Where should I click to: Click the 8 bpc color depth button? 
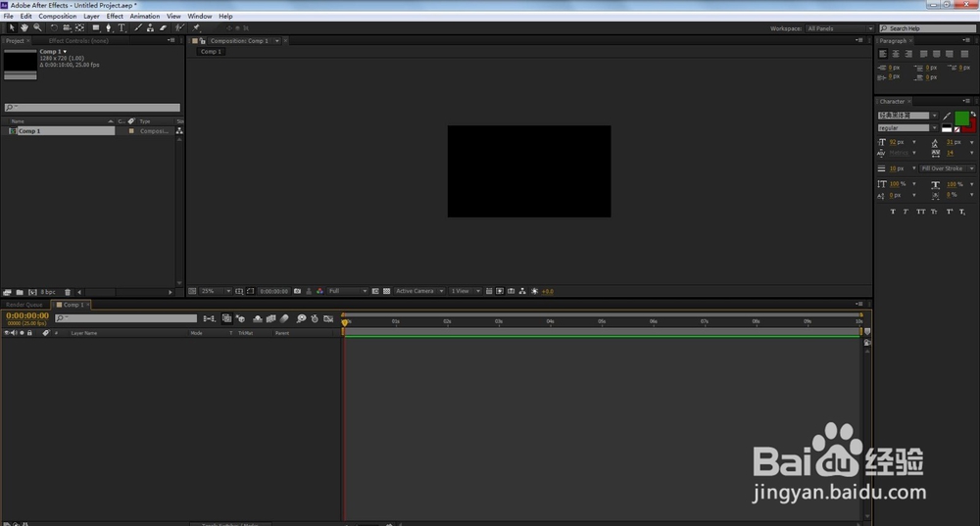[48, 292]
